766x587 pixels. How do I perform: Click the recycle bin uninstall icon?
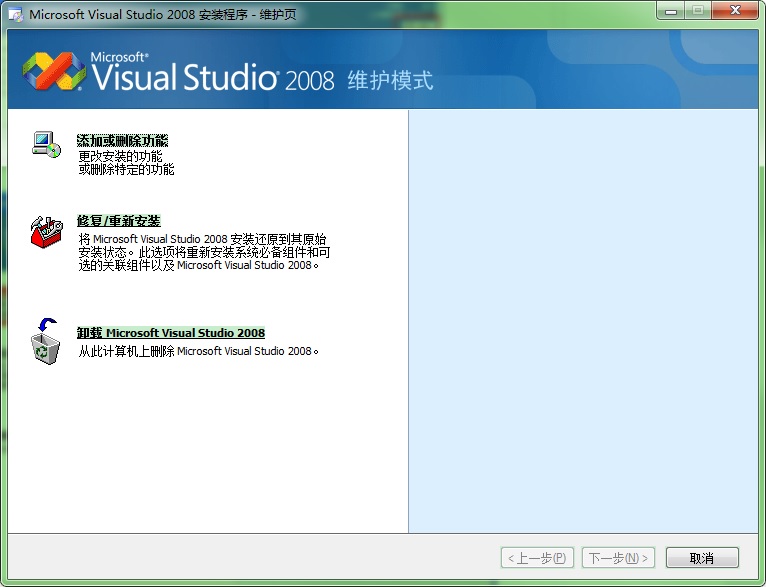point(46,341)
